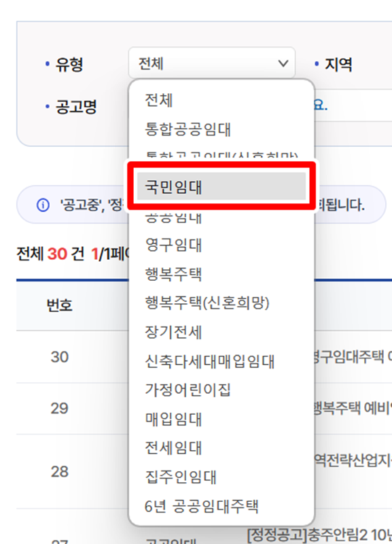This screenshot has height=544, width=392.
Task: Click the 공고명 field label
Action: pos(76,107)
